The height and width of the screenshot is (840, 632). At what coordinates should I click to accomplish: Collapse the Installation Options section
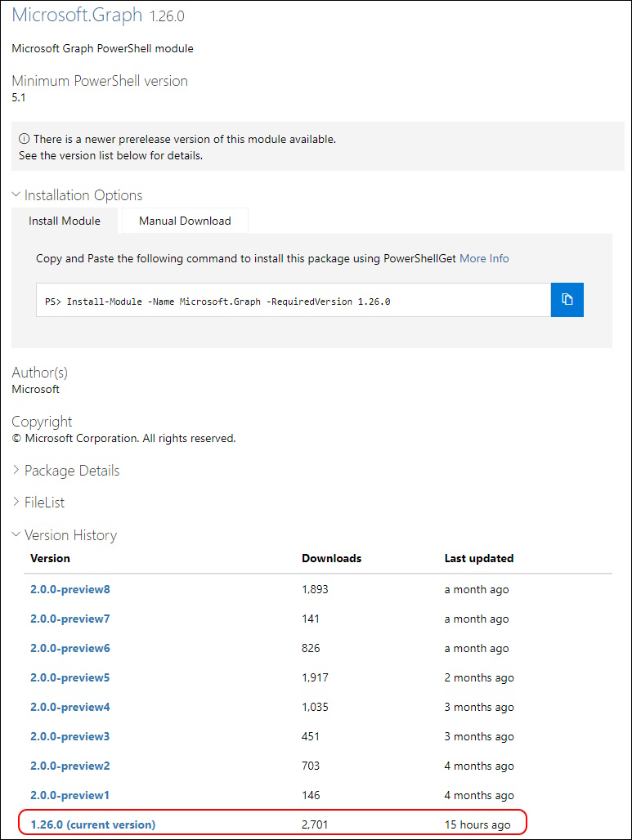pyautogui.click(x=77, y=195)
